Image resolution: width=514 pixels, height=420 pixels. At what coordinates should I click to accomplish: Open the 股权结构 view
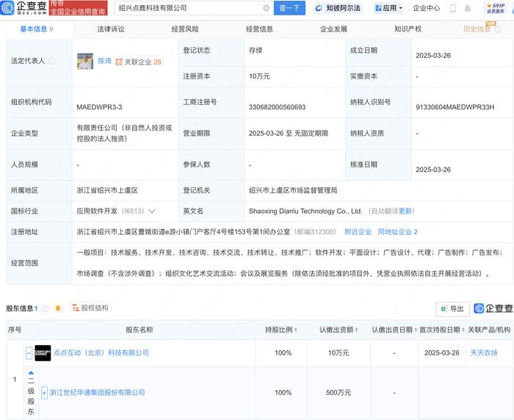(90, 308)
